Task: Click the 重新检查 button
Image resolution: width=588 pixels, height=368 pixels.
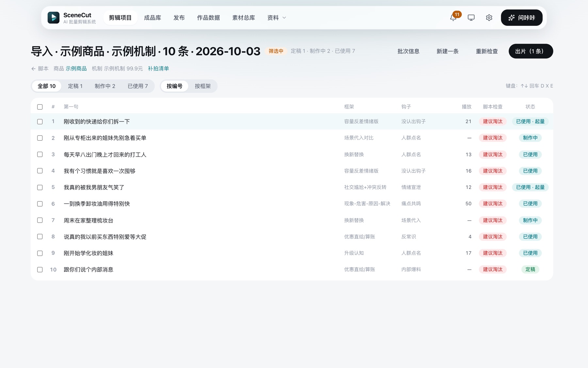Action: click(x=487, y=51)
